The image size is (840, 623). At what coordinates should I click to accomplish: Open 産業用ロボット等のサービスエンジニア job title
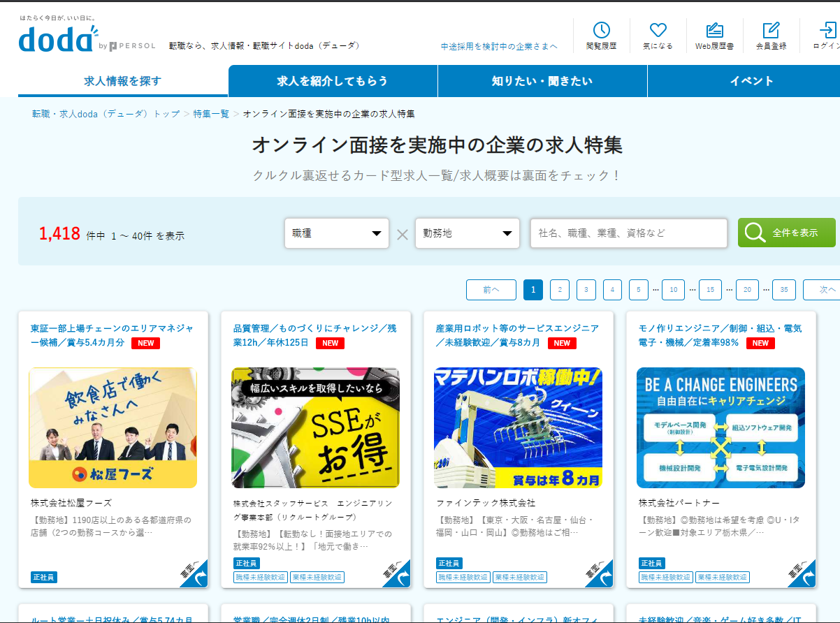[x=517, y=335]
